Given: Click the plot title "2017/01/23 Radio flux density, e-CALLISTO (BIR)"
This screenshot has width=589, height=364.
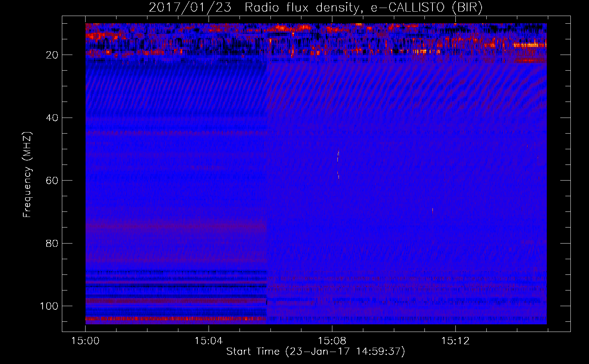Looking at the screenshot, I should tap(316, 7).
